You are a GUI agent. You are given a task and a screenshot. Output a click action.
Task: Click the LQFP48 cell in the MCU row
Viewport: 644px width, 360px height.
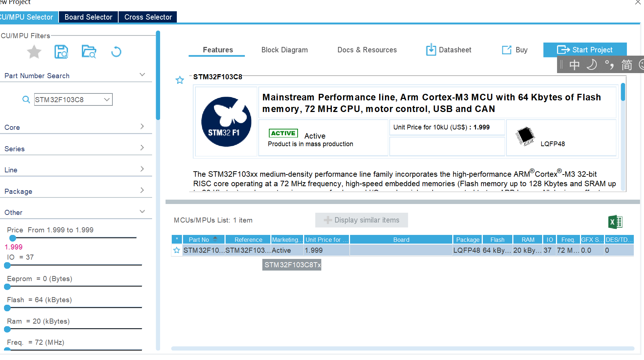click(x=467, y=250)
